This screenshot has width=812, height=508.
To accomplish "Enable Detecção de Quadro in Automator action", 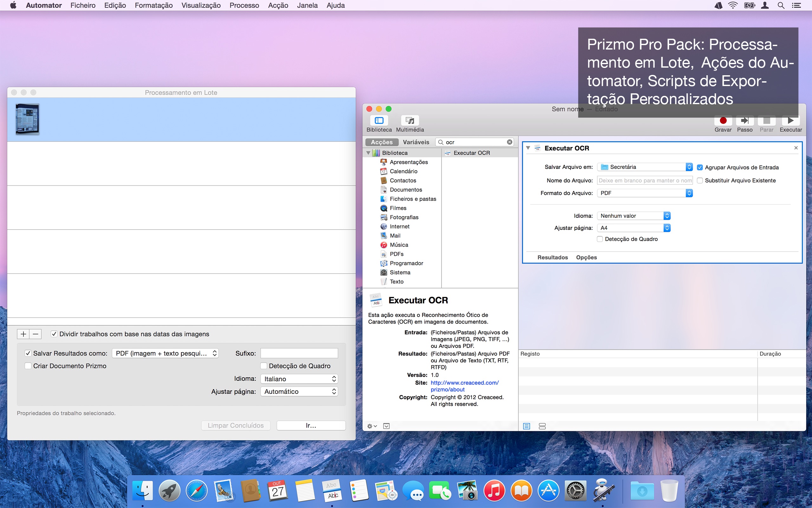I will tap(600, 239).
